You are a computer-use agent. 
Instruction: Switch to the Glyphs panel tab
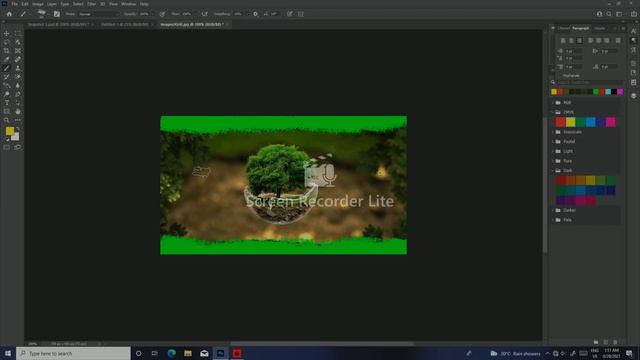point(600,28)
